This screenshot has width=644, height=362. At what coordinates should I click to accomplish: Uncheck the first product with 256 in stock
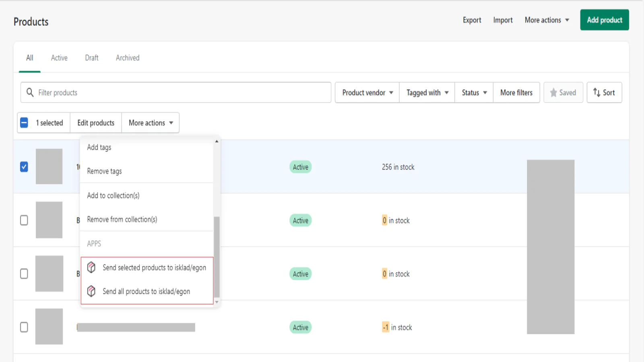coord(24,167)
